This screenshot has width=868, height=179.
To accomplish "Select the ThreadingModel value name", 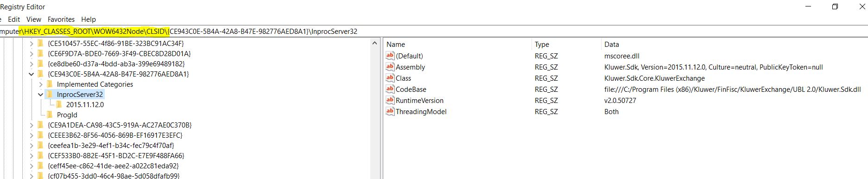I will [x=421, y=111].
